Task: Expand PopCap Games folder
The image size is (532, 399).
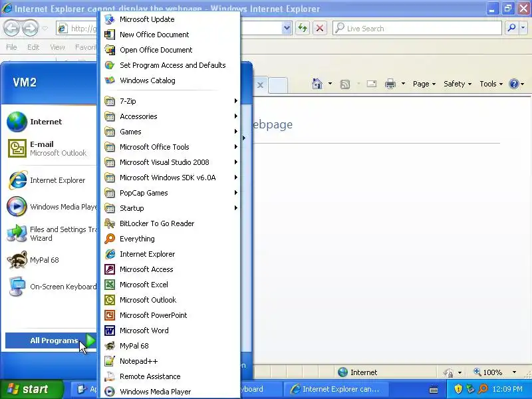Action: pyautogui.click(x=170, y=192)
